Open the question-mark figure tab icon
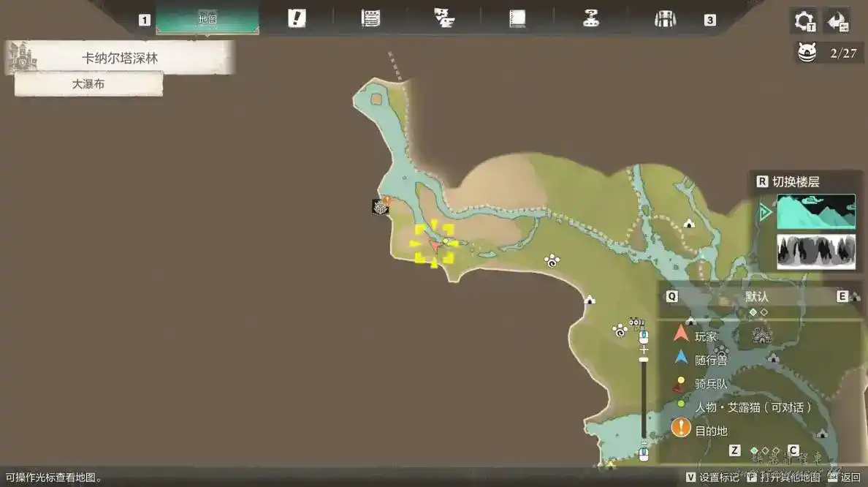 [591, 19]
